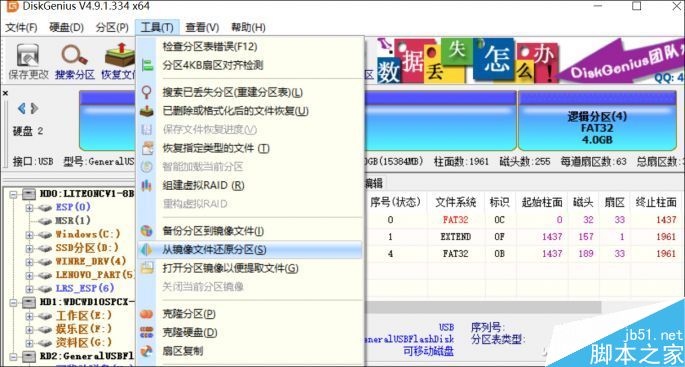The width and height of the screenshot is (685, 367).
Task: Click the recover-by-type file menu icon
Action: [x=148, y=148]
